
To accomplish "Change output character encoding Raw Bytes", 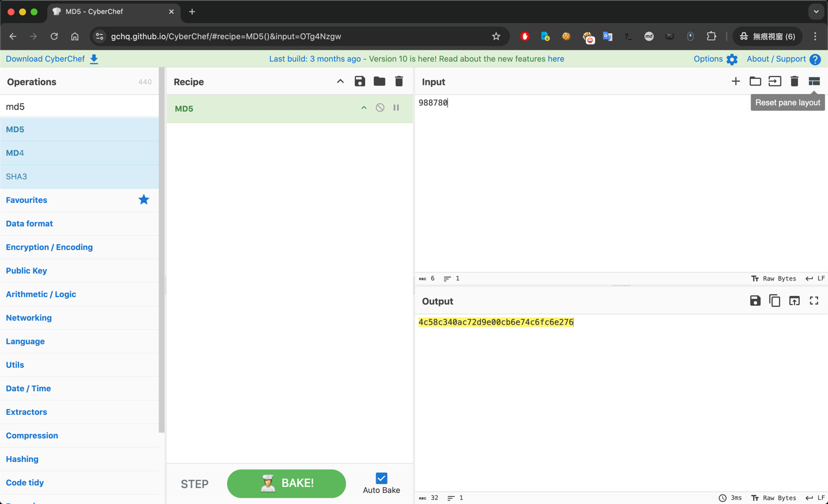I will pyautogui.click(x=773, y=498).
